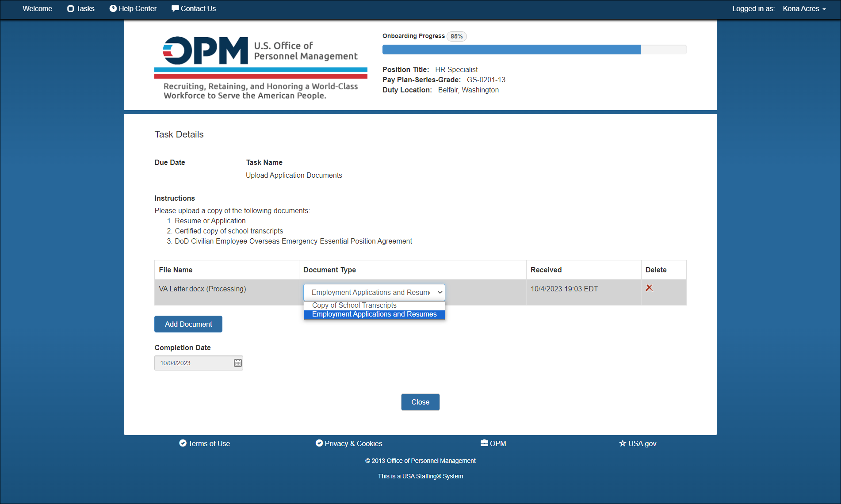Click the OPM briefcase icon
841x504 pixels.
click(x=484, y=443)
